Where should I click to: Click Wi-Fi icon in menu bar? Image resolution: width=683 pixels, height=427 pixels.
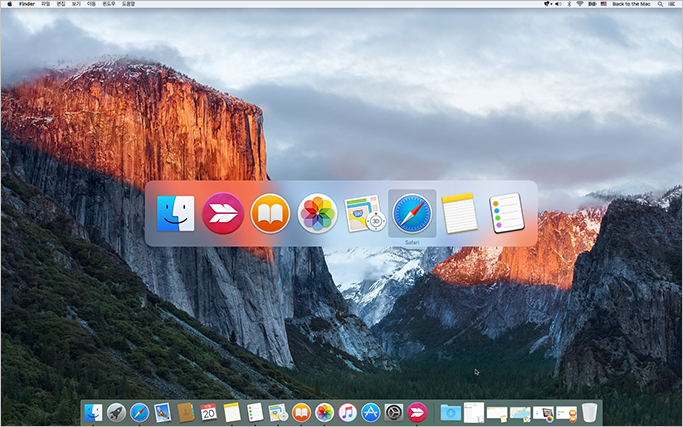pyautogui.click(x=580, y=4)
